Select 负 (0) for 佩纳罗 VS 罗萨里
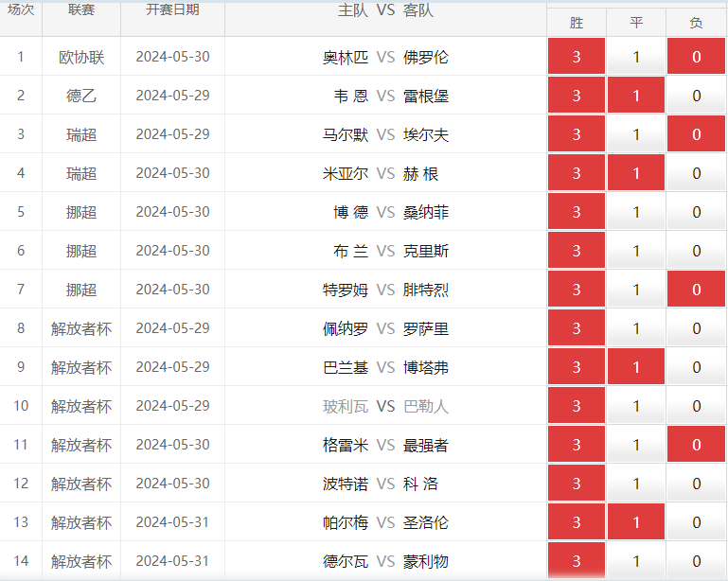 pyautogui.click(x=696, y=328)
